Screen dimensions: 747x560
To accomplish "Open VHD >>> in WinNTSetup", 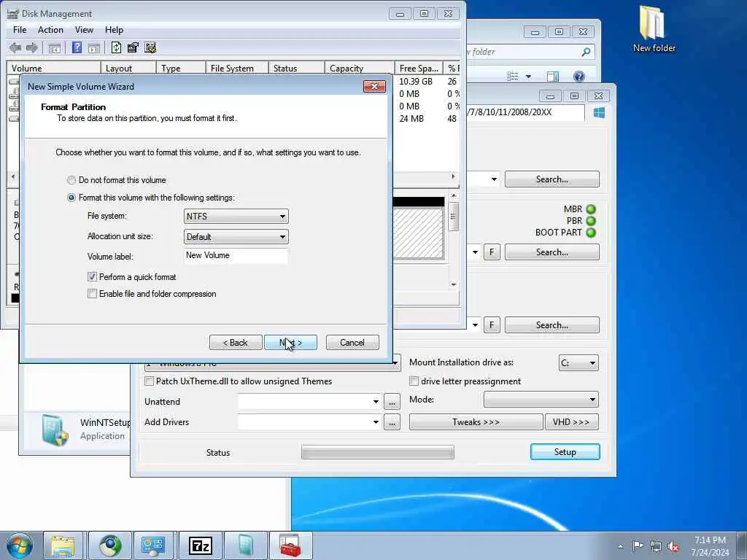I will tap(572, 422).
